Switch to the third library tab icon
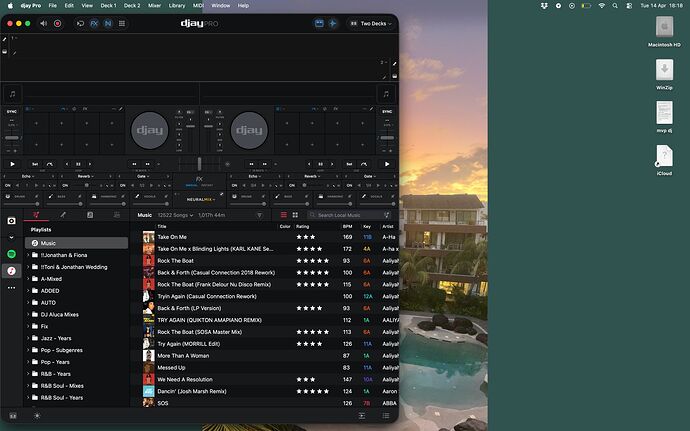Viewport: 690px width, 431px height. 90,215
